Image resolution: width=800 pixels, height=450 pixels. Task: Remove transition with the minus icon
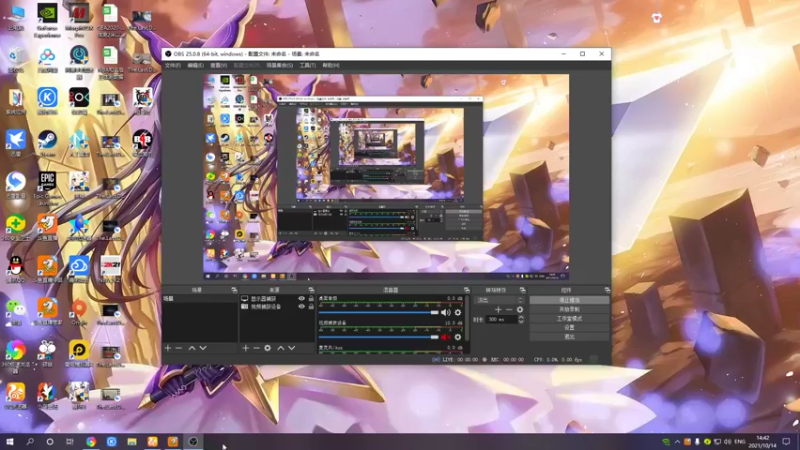pyautogui.click(x=509, y=309)
